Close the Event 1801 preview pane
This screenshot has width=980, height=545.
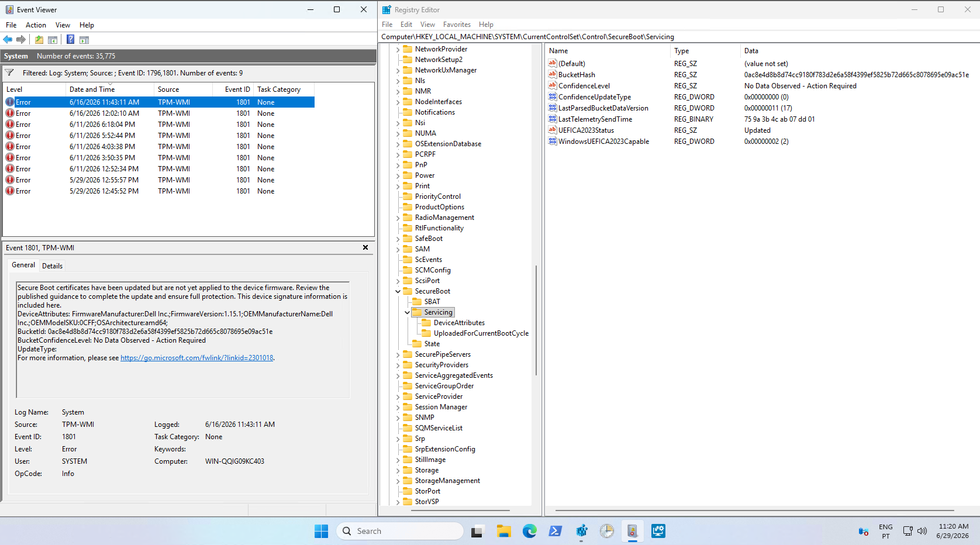tap(365, 247)
